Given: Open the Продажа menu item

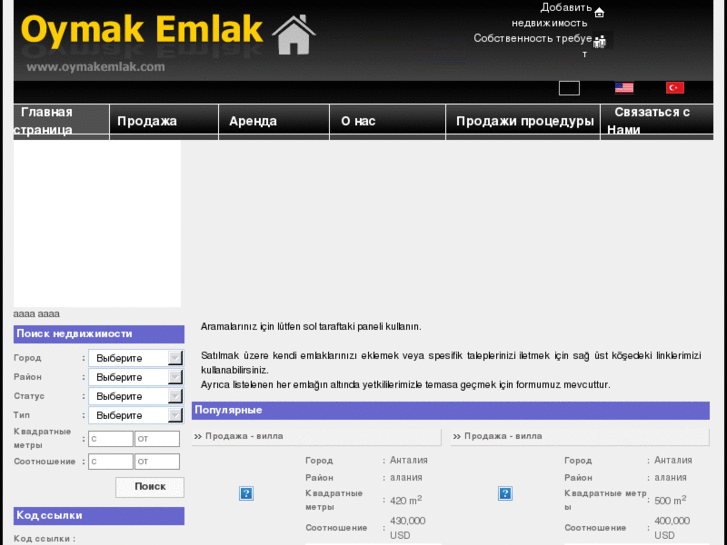Looking at the screenshot, I should pyautogui.click(x=164, y=121).
